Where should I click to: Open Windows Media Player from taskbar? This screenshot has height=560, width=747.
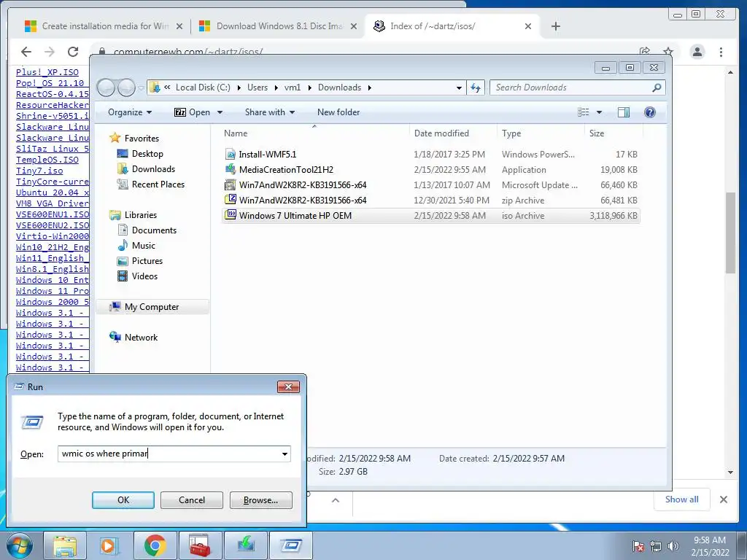click(x=109, y=545)
